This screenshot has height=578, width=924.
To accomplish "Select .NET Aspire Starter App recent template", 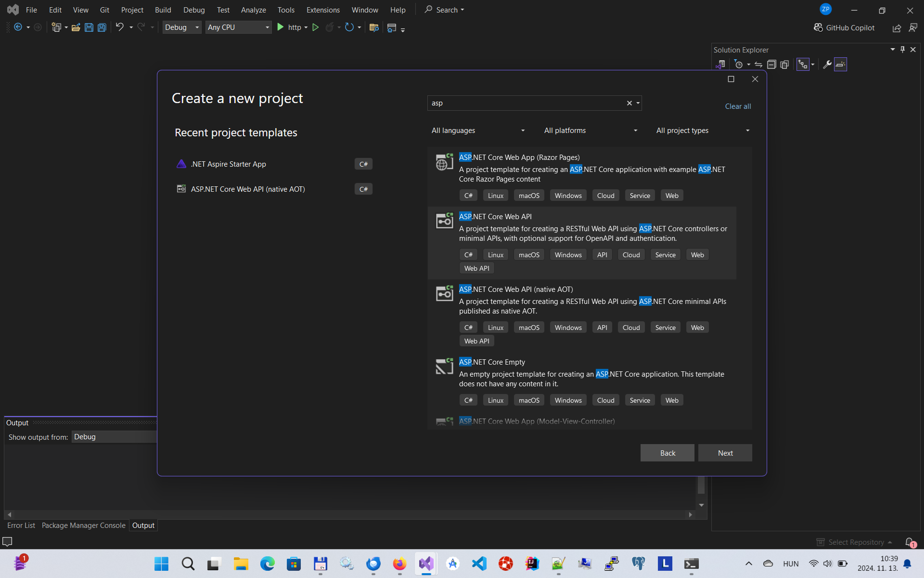I will [274, 164].
